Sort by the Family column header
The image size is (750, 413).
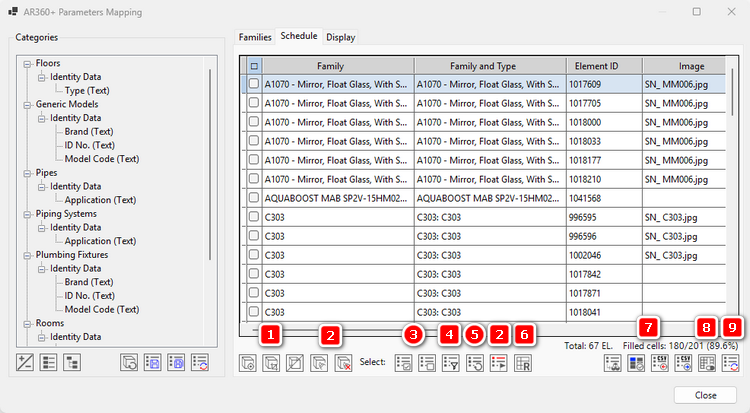click(x=338, y=66)
